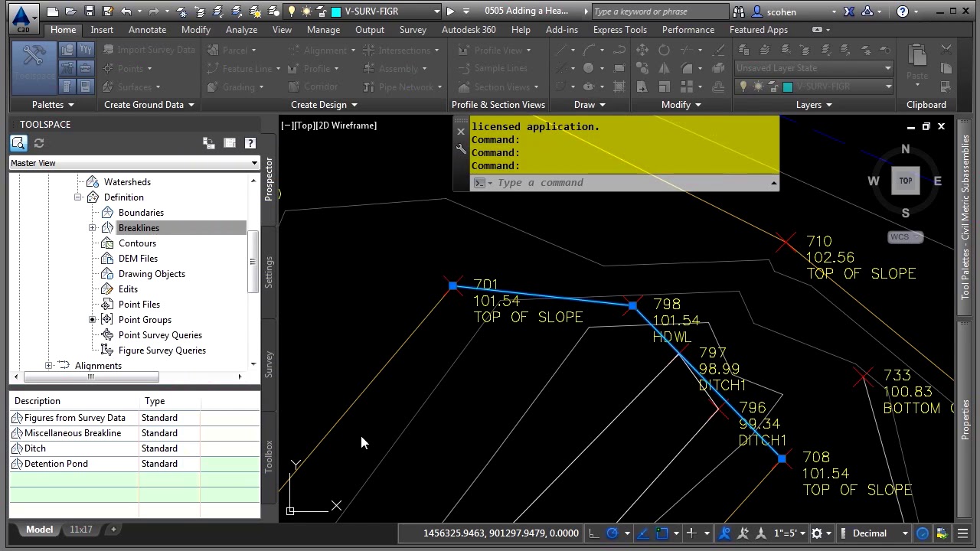The width and height of the screenshot is (980, 551).
Task: Click the workspace switching gear icon
Action: pos(817,533)
